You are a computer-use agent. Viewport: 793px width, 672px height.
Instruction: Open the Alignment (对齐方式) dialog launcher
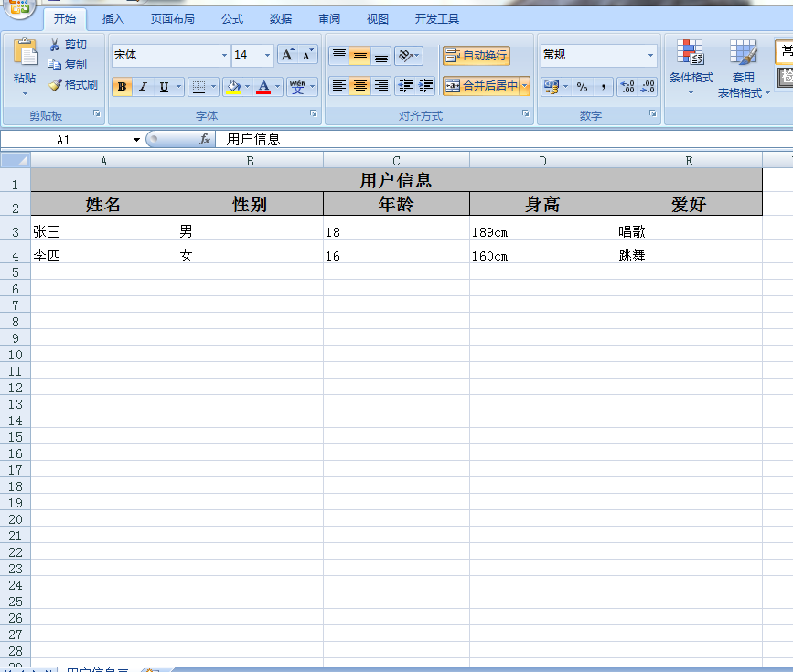[x=525, y=113]
